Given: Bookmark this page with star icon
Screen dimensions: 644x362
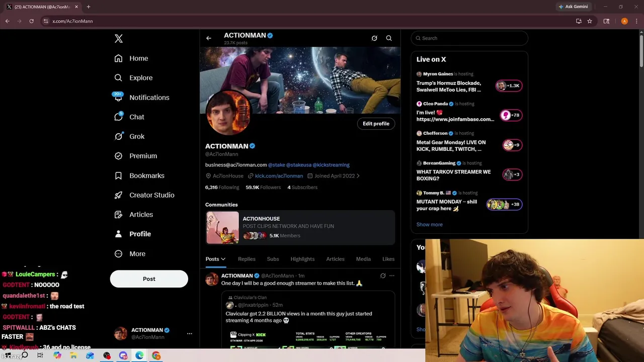Looking at the screenshot, I should (590, 21).
